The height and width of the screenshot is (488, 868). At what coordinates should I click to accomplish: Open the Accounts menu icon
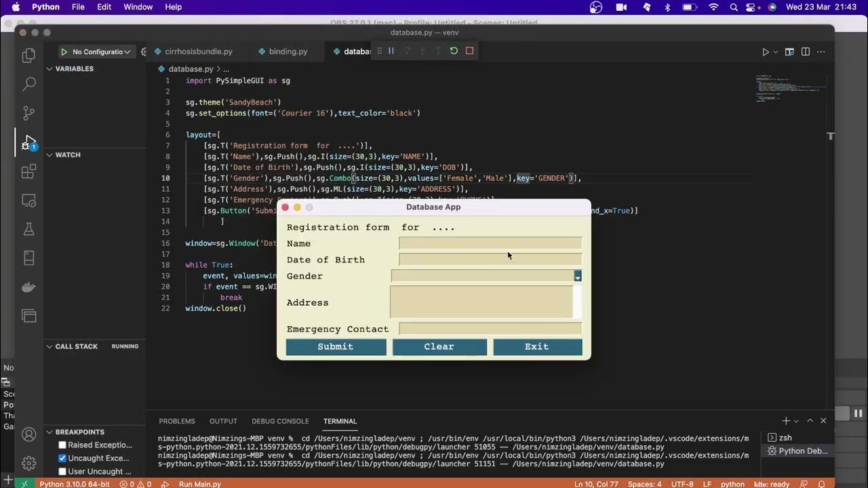(x=28, y=434)
